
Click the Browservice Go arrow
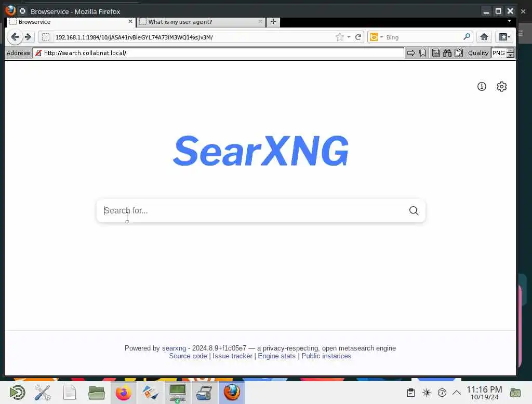click(411, 53)
